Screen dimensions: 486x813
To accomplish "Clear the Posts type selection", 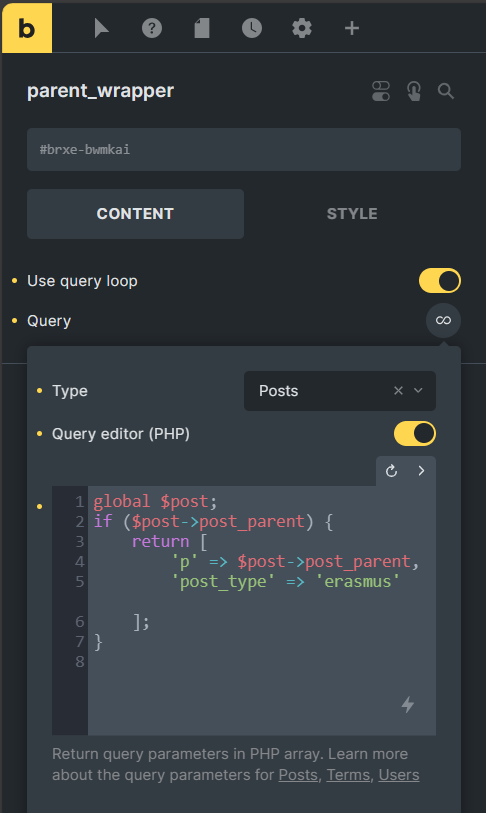I will pyautogui.click(x=398, y=391).
